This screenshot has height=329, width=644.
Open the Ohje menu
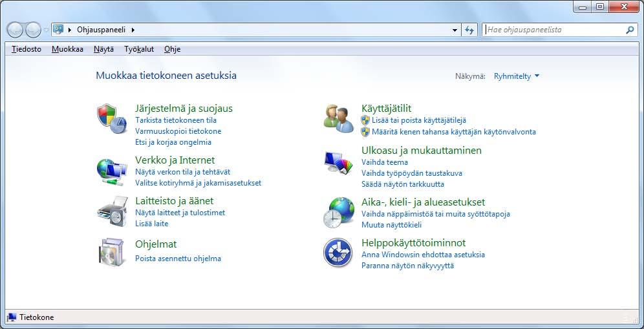click(172, 49)
